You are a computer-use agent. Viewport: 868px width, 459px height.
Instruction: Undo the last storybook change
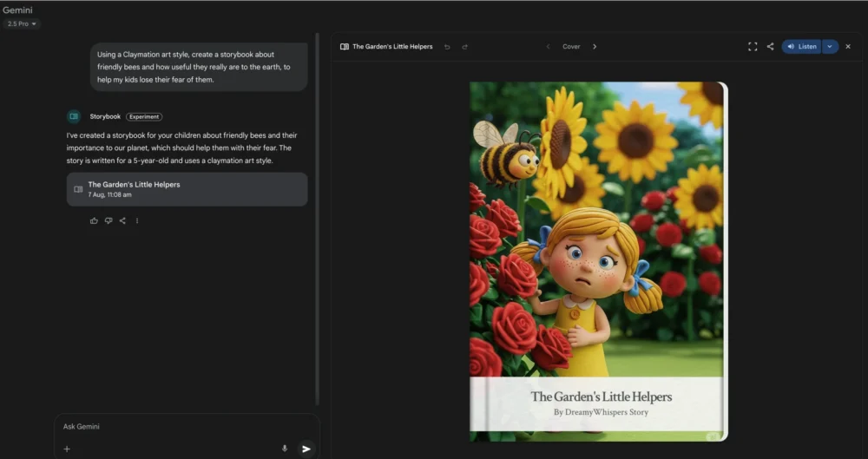click(447, 47)
